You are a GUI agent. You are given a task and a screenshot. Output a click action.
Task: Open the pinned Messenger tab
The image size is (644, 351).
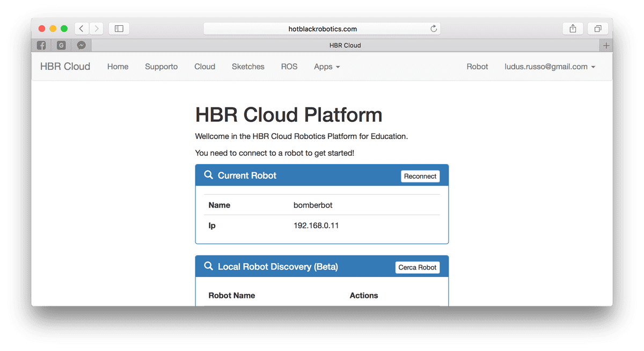81,46
